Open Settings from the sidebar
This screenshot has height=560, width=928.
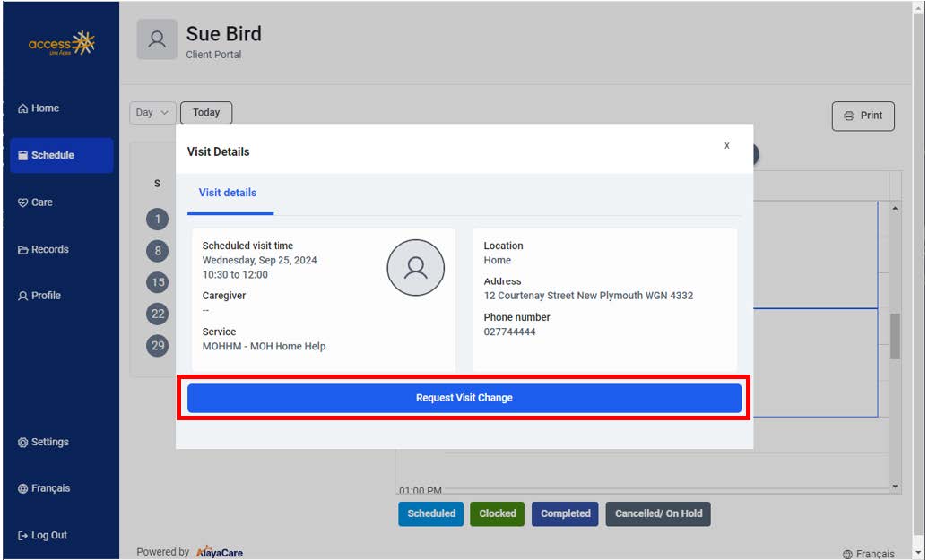[x=43, y=443]
